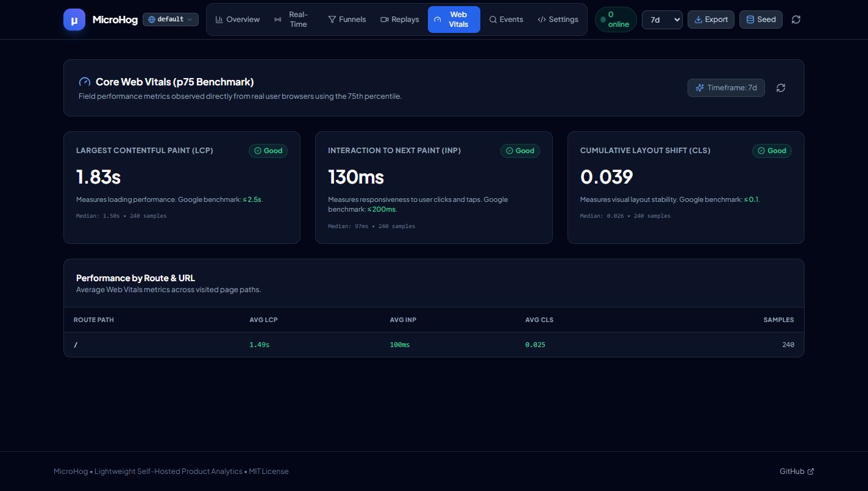
Task: Open the Settings tab
Action: pos(558,20)
